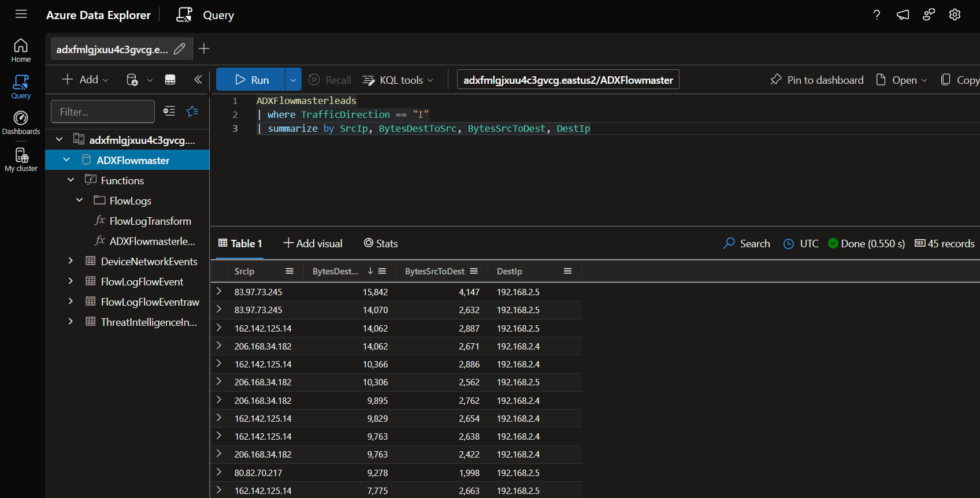The width and height of the screenshot is (980, 498).
Task: Collapse the FlowLogs folder
Action: [79, 200]
